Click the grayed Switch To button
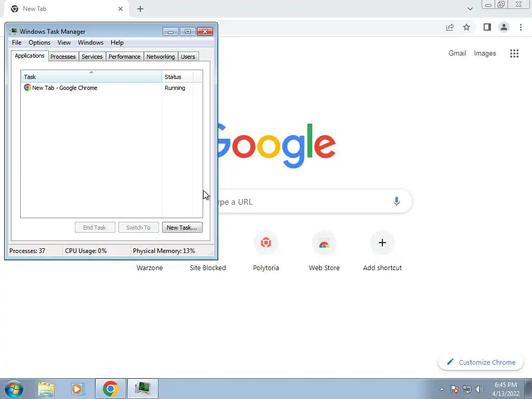532x399 pixels. [x=138, y=228]
